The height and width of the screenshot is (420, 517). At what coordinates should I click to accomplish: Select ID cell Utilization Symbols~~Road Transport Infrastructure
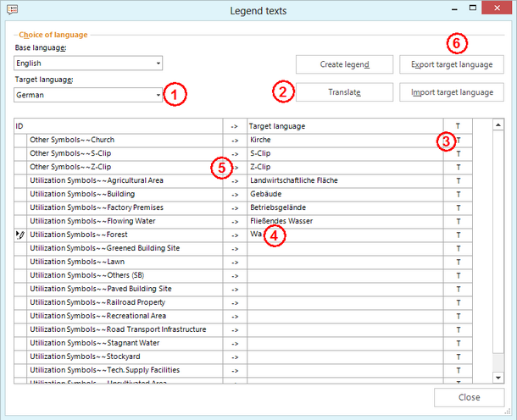pos(125,329)
